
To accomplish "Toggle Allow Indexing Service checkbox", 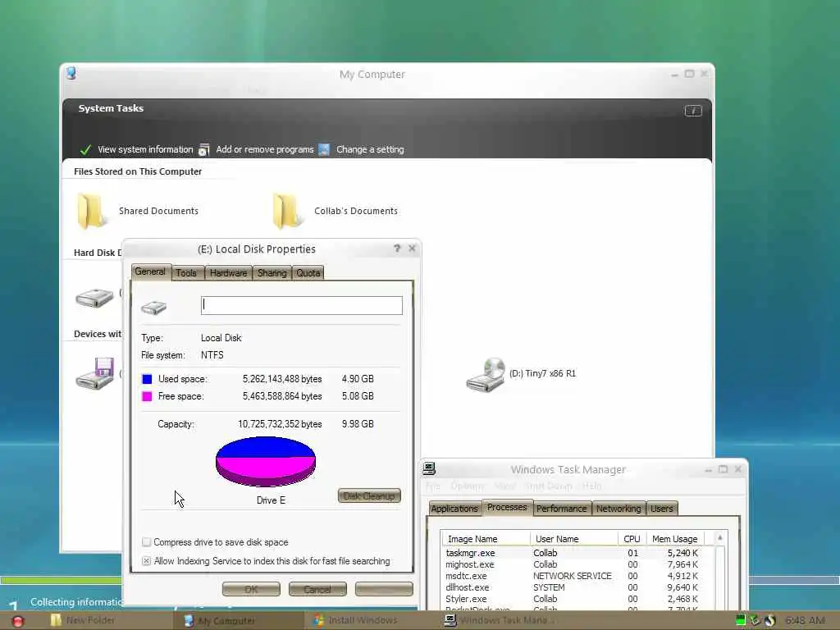I will (x=146, y=561).
